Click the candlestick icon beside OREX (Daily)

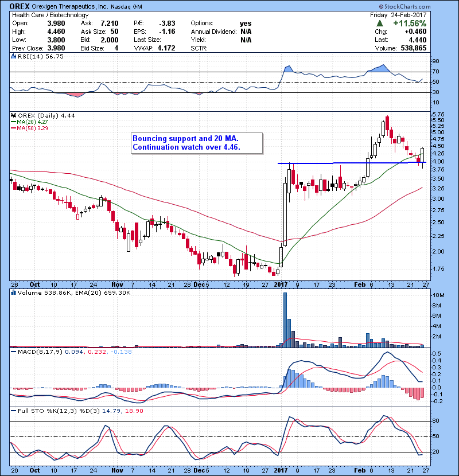(x=13, y=115)
